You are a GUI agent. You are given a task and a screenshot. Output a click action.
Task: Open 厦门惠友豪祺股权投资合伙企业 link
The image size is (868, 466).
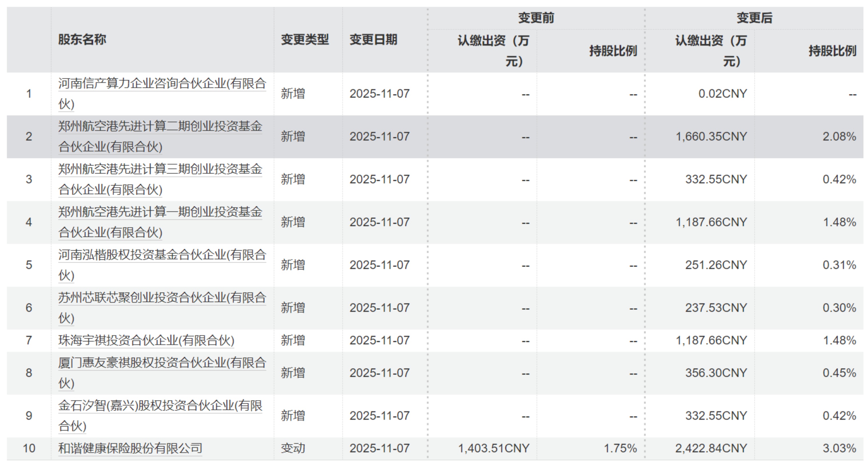click(x=162, y=363)
